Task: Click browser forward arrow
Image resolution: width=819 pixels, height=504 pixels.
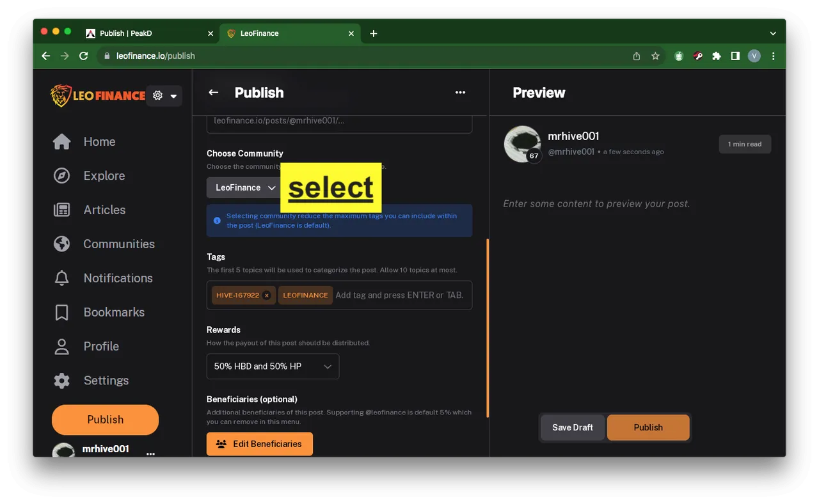Action: [x=65, y=56]
